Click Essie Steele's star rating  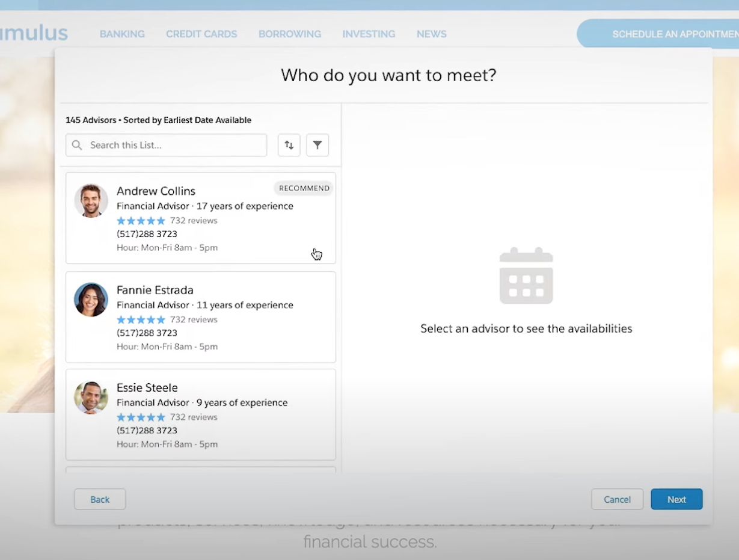[141, 417]
